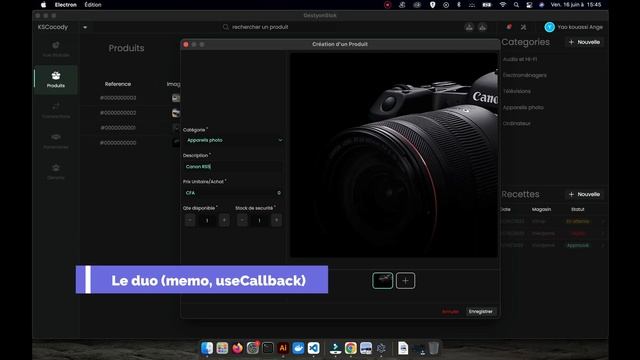This screenshot has width=640, height=360.
Task: Open Launchpad from the dock
Action: 222,348
